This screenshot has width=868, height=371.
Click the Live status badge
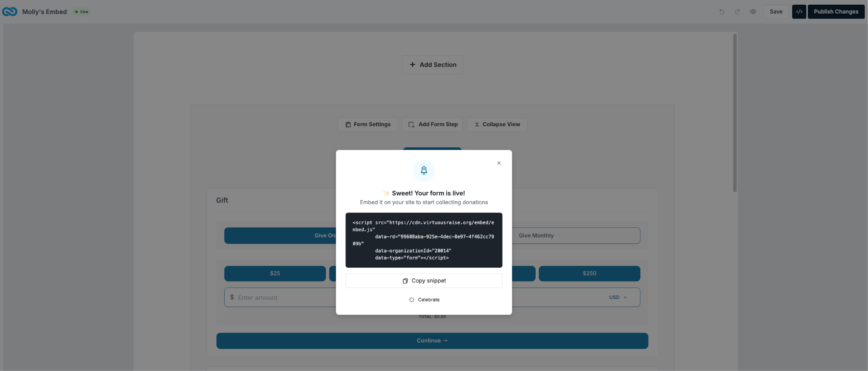(82, 12)
